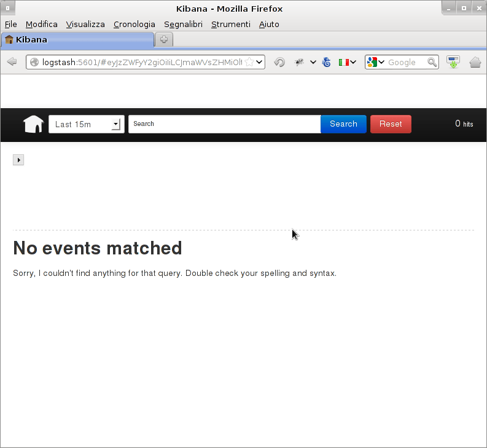
Task: Open the Google search engine selector
Action: click(375, 62)
